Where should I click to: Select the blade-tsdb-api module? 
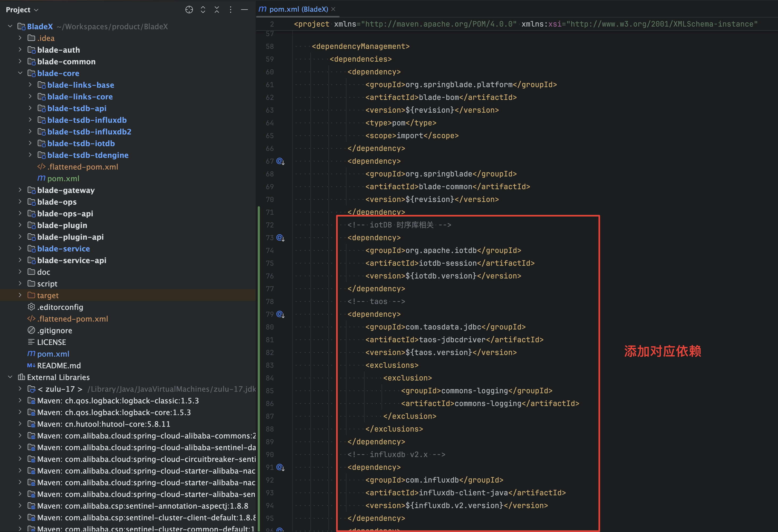point(77,108)
